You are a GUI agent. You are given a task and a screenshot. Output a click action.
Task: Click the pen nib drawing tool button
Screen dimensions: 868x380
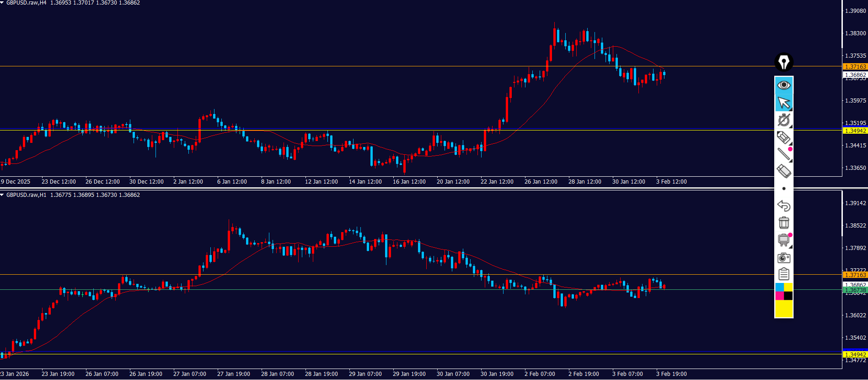coord(783,62)
